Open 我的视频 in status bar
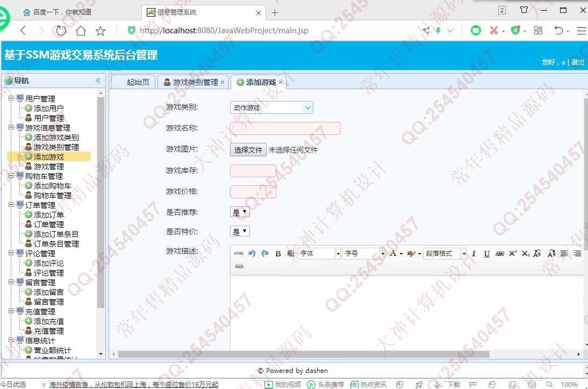The height and width of the screenshot is (389, 588). click(x=283, y=385)
